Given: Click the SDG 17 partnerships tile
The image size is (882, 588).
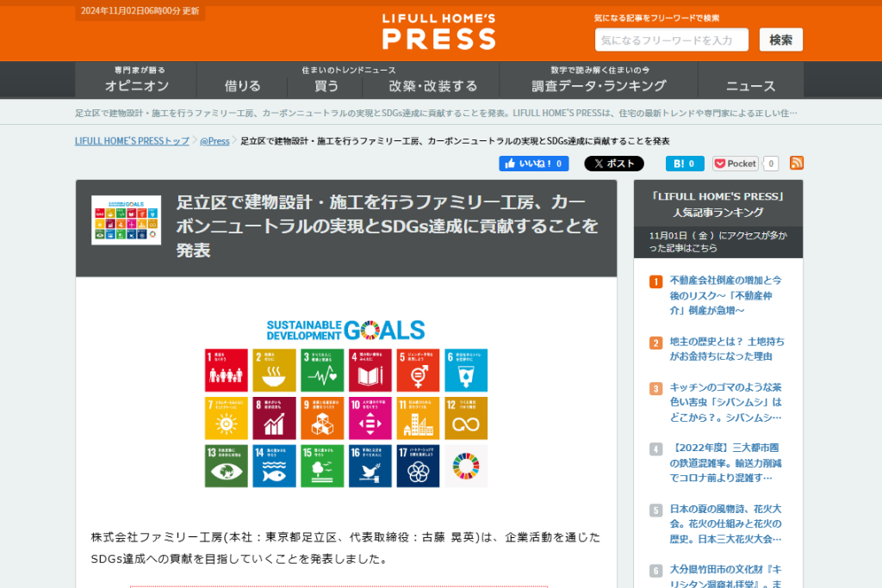Looking at the screenshot, I should (x=418, y=466).
